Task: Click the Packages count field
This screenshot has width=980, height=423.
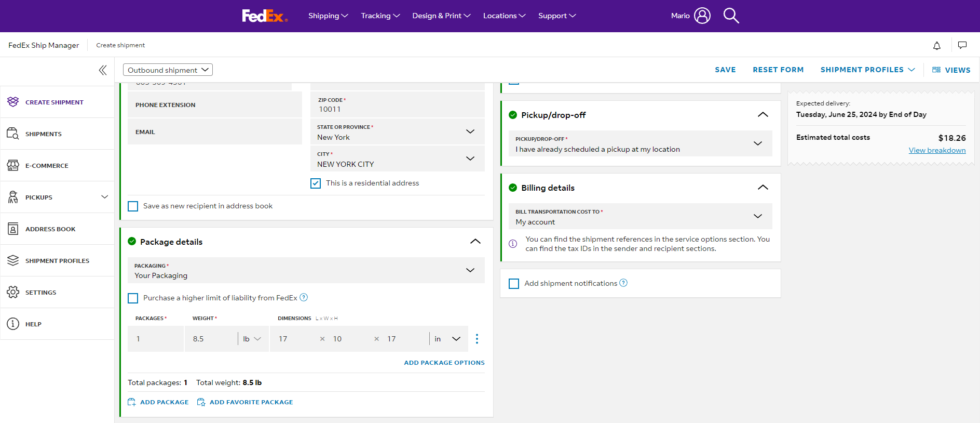Action: (156, 339)
